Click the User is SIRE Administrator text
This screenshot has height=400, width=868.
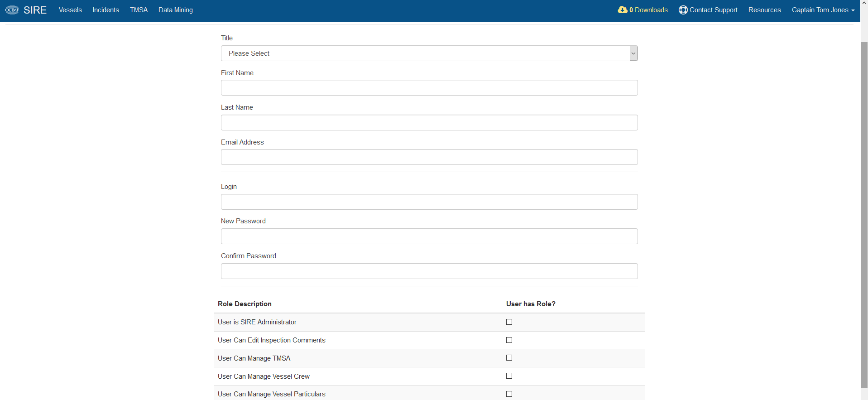pos(257,322)
